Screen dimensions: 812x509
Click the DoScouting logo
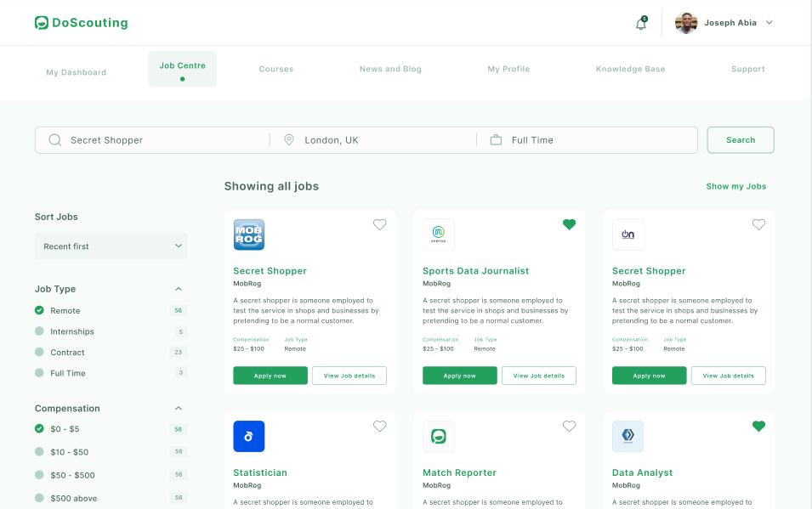(81, 22)
